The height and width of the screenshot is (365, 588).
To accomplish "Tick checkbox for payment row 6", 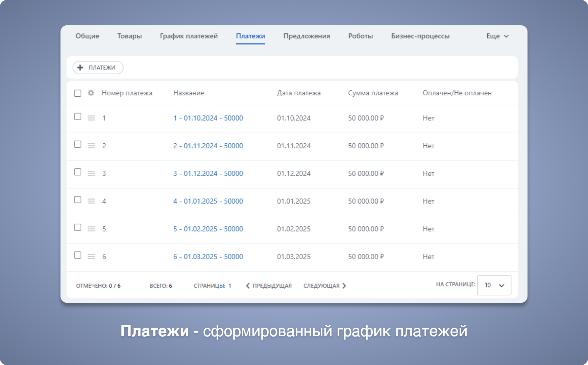I will pyautogui.click(x=78, y=255).
